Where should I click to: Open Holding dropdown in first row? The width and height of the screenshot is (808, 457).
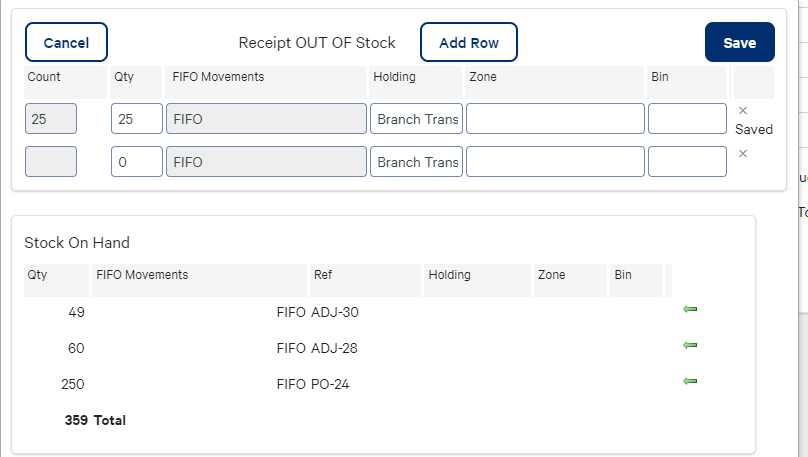[x=416, y=119]
